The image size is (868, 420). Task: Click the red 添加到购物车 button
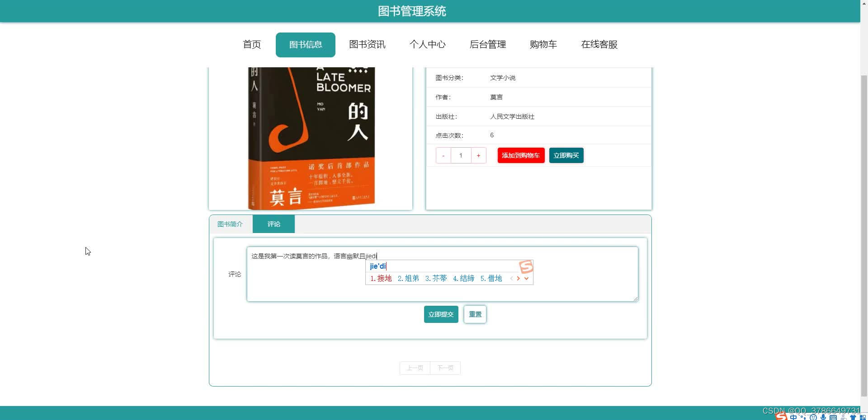click(521, 155)
